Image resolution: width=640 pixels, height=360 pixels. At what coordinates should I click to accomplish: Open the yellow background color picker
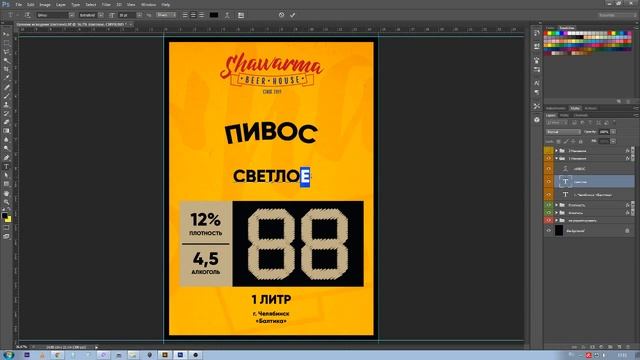(9, 220)
